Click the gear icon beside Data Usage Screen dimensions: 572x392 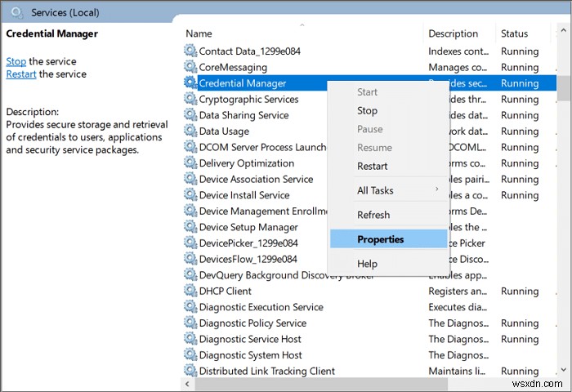pyautogui.click(x=190, y=131)
